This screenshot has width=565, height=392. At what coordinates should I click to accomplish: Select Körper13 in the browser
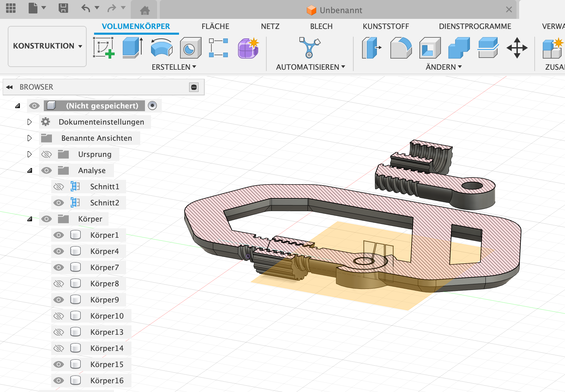point(107,332)
